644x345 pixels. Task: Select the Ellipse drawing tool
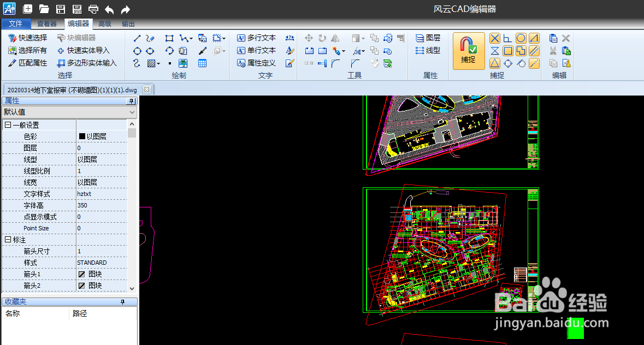(150, 51)
